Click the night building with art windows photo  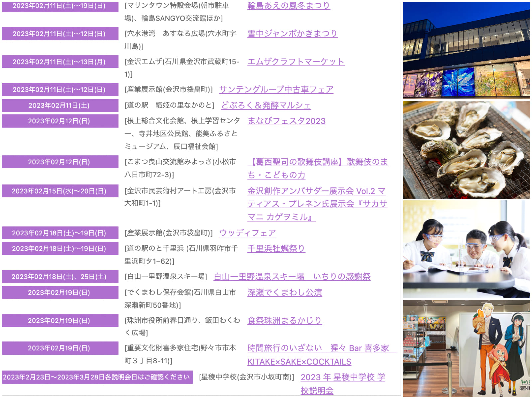(x=466, y=51)
